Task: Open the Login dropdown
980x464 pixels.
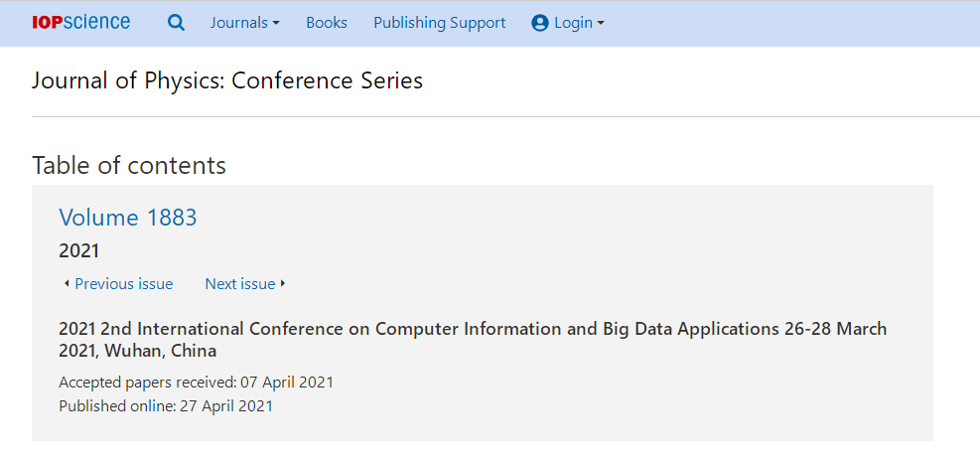Action: [568, 23]
